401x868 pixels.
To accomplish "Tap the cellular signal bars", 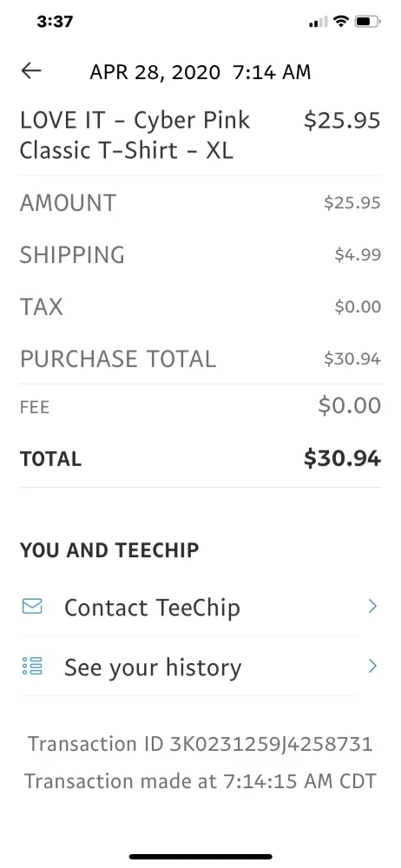I will [319, 23].
